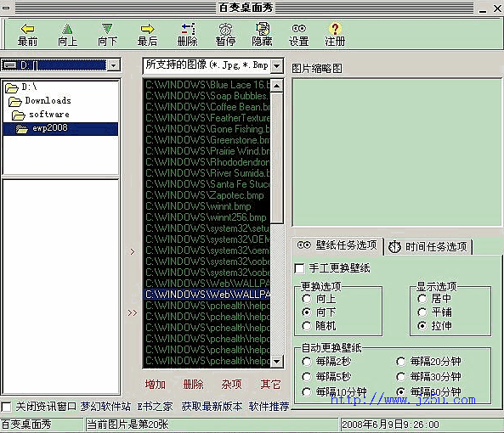Viewport: 504px width, 433px height.
Task: Select 向下 radio in 更换选项
Action: click(307, 312)
